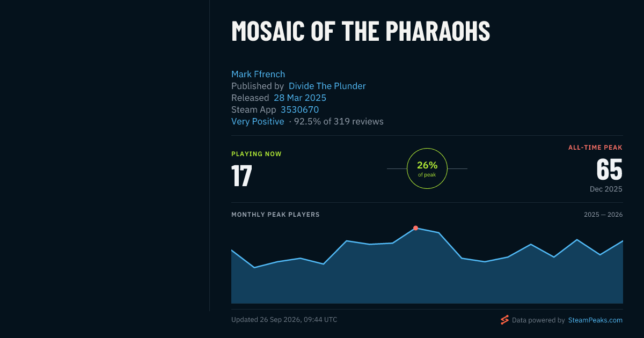Click the filled area of the player chart
644x338 pixels.
427,279
